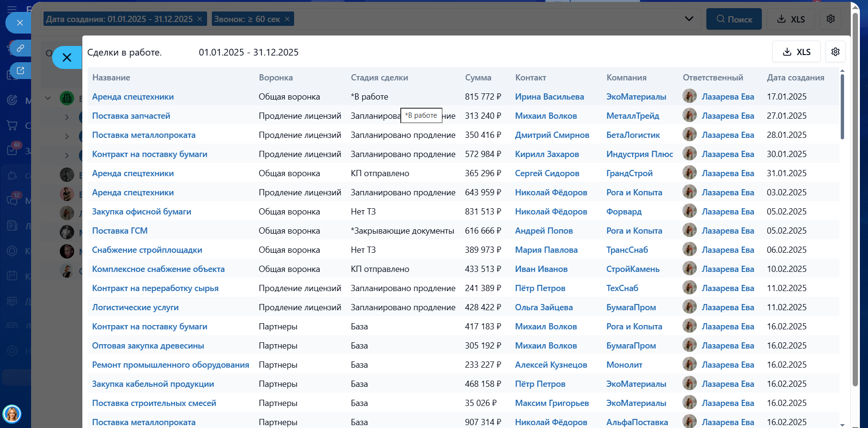Image resolution: width=868 pixels, height=428 pixels.
Task: Sort by the 'Дата создания' column header
Action: [795, 78]
